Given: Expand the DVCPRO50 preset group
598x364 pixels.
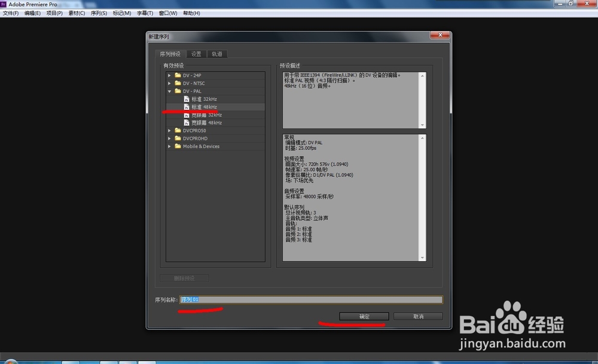Looking at the screenshot, I should 169,130.
